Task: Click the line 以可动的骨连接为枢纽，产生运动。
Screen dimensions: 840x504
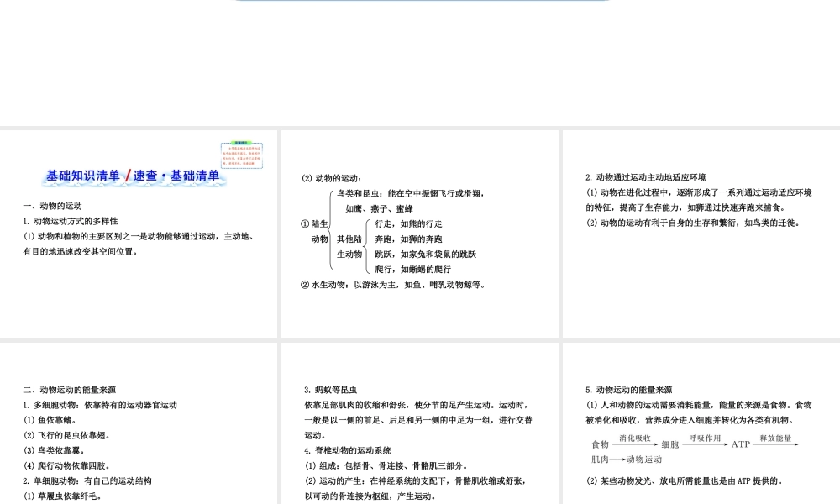Action: click(371, 496)
